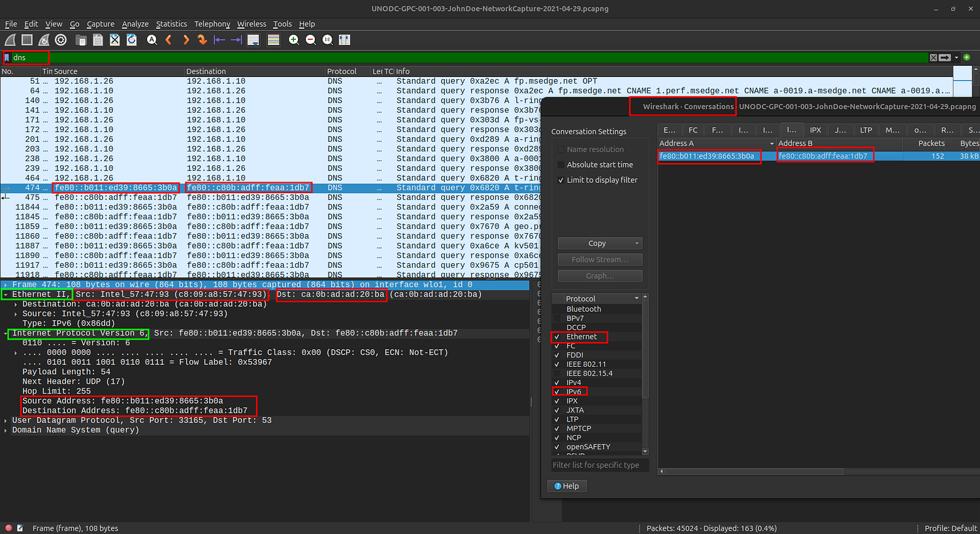Image resolution: width=980 pixels, height=534 pixels.
Task: Stop the running packet capture
Action: click(x=27, y=40)
